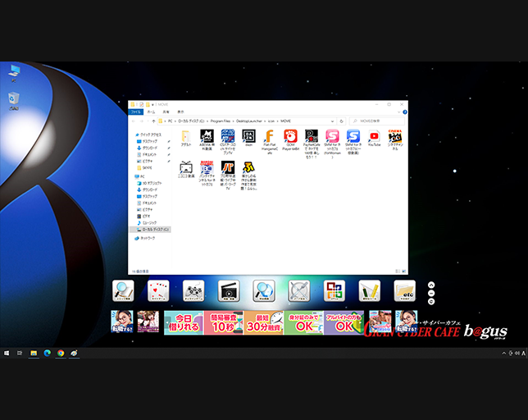Select the SKYPE folder in sidebar
This screenshot has height=420, width=528.
coord(145,167)
